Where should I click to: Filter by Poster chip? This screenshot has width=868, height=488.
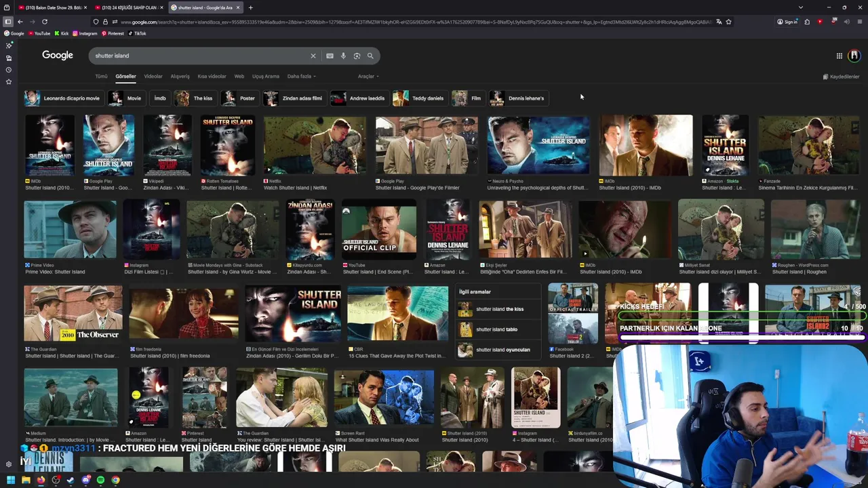point(239,98)
